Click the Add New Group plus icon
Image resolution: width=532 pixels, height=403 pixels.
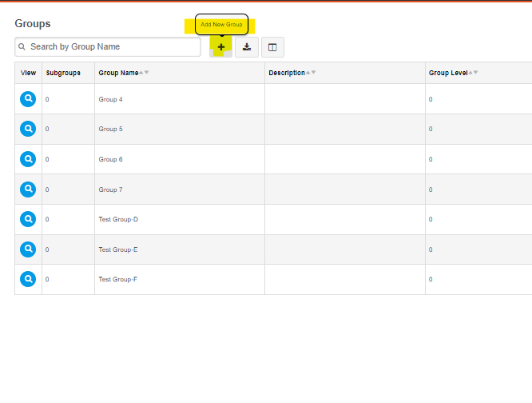point(221,47)
